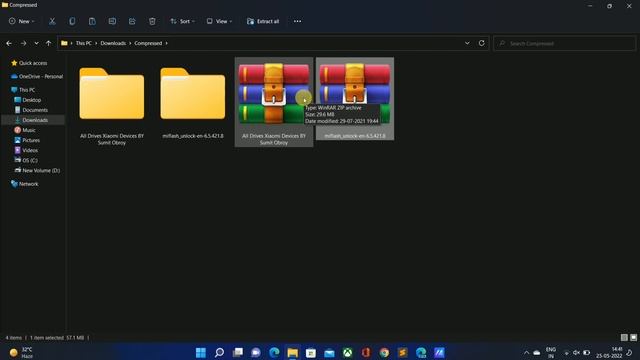
Task: Open the View layout dropdown
Action: [220, 21]
